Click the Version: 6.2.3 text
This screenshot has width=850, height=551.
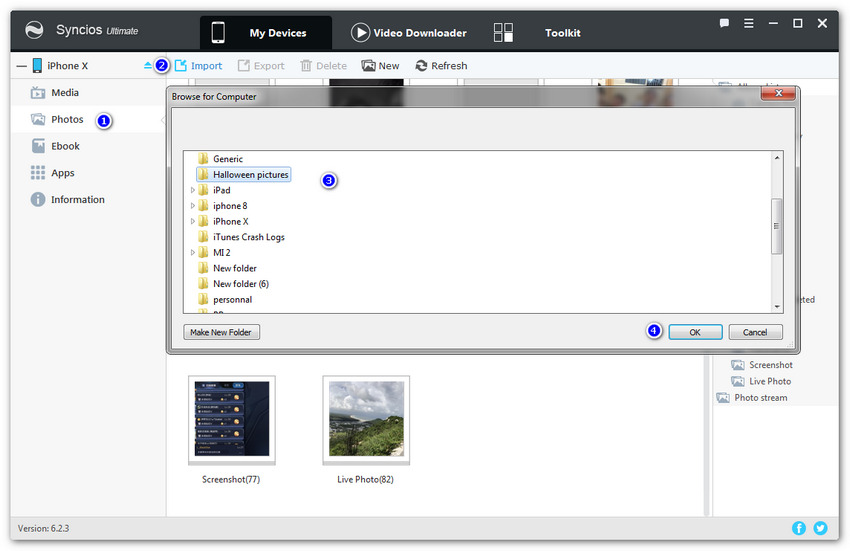(43, 528)
